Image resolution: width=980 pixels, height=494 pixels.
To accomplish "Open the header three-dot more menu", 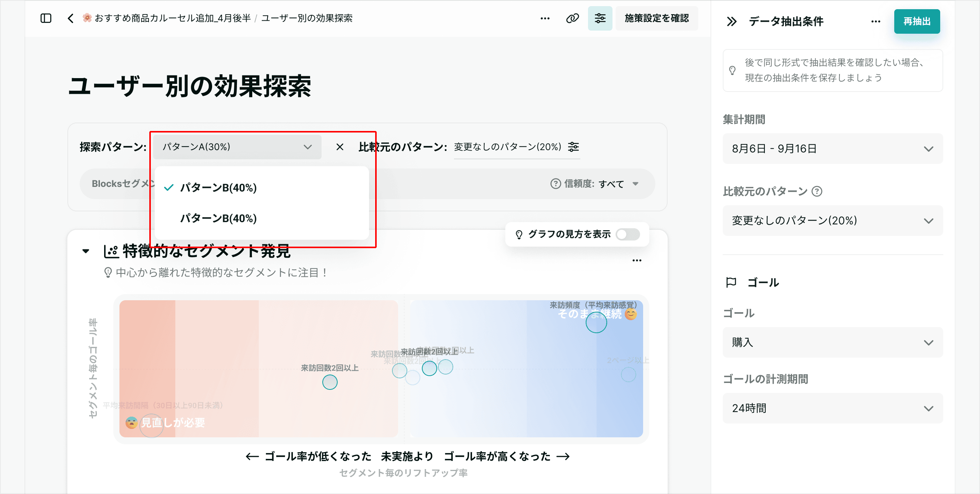I will pyautogui.click(x=545, y=18).
